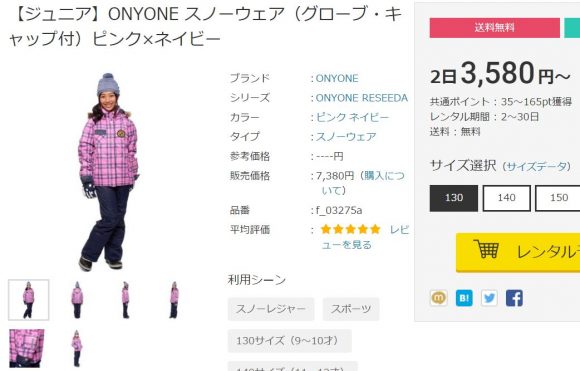The height and width of the screenshot is (371, 580).
Task: Click the five-star average rating
Action: point(351,229)
